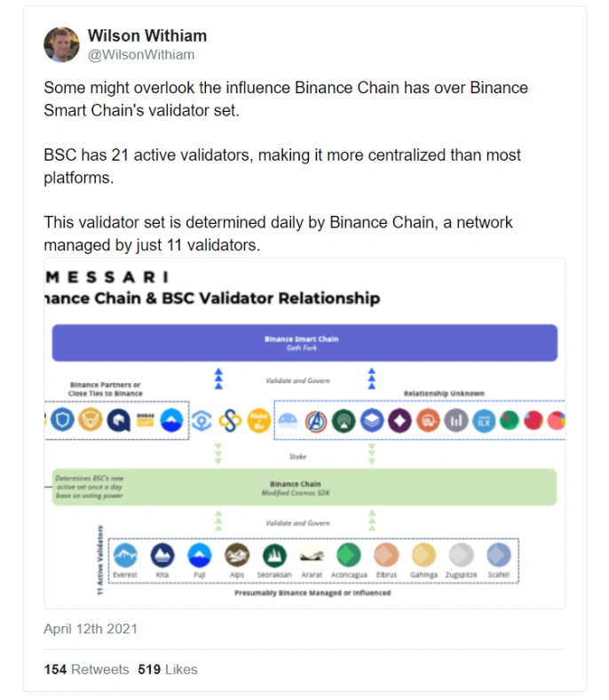The height and width of the screenshot is (700, 609).
Task: Click the Alps validator icon
Action: (237, 555)
